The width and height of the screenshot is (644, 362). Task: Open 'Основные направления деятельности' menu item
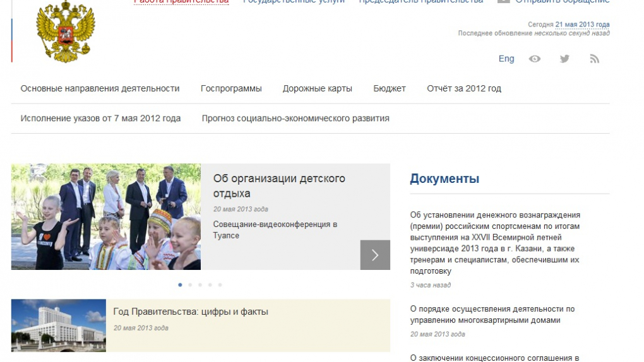click(x=100, y=89)
